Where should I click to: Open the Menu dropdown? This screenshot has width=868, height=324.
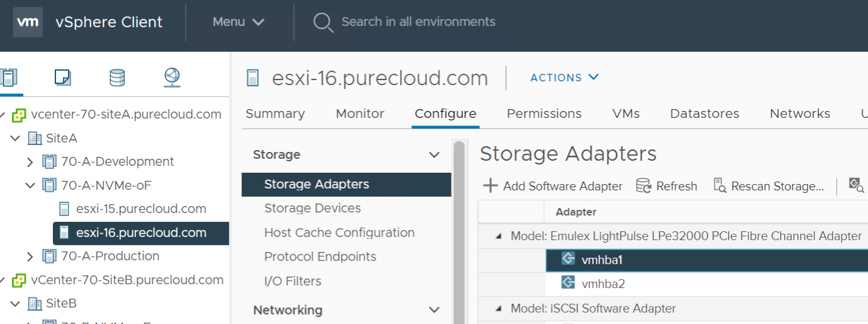[x=238, y=22]
